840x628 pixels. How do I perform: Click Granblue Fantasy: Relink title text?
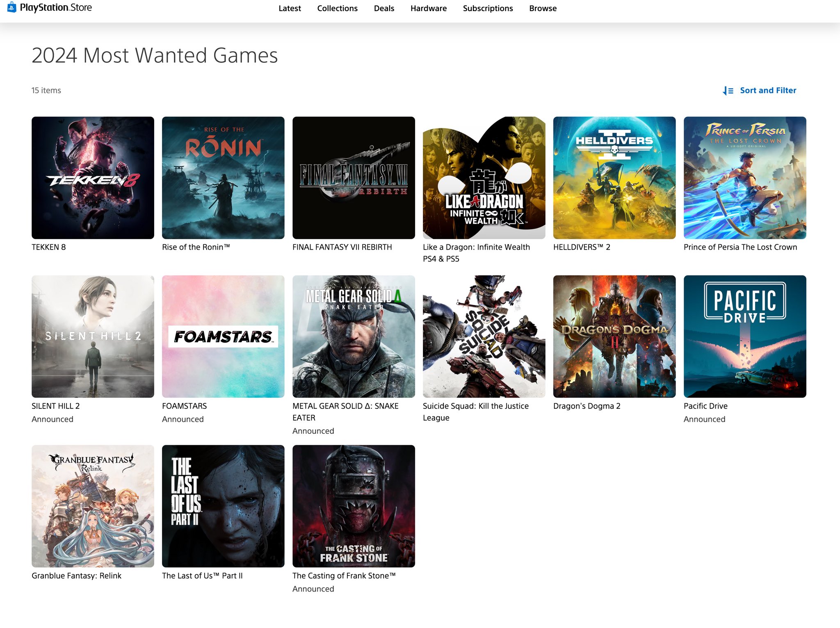[76, 576]
